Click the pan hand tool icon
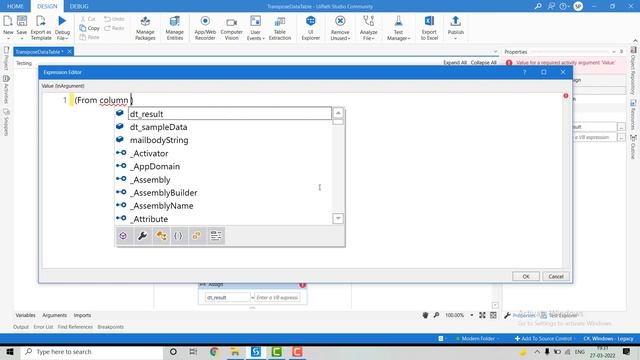Screen dimensions: 640x360 425,315
